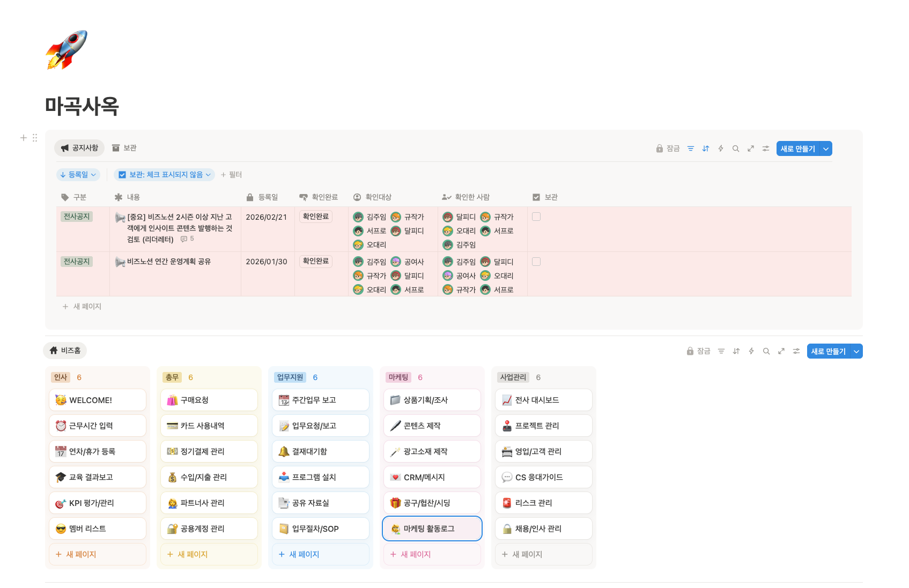Switch to the 보관 tab
Image resolution: width=909 pixels, height=588 pixels.
pos(124,148)
